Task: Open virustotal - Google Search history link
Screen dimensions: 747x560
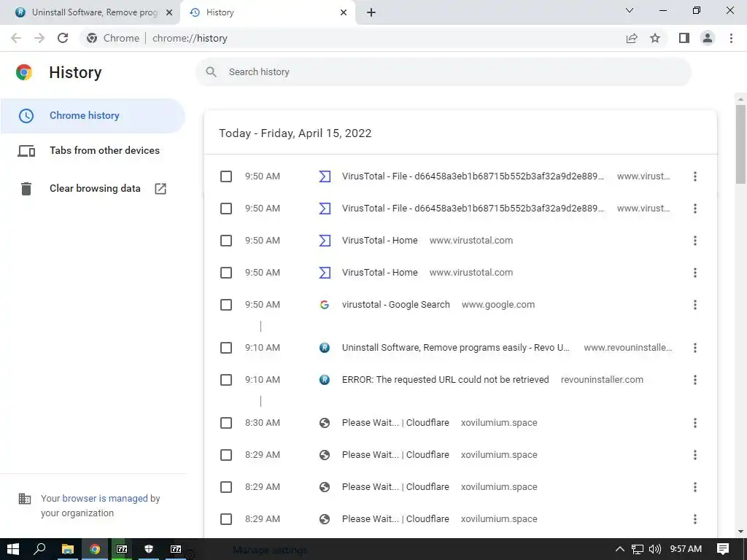Action: (x=396, y=305)
